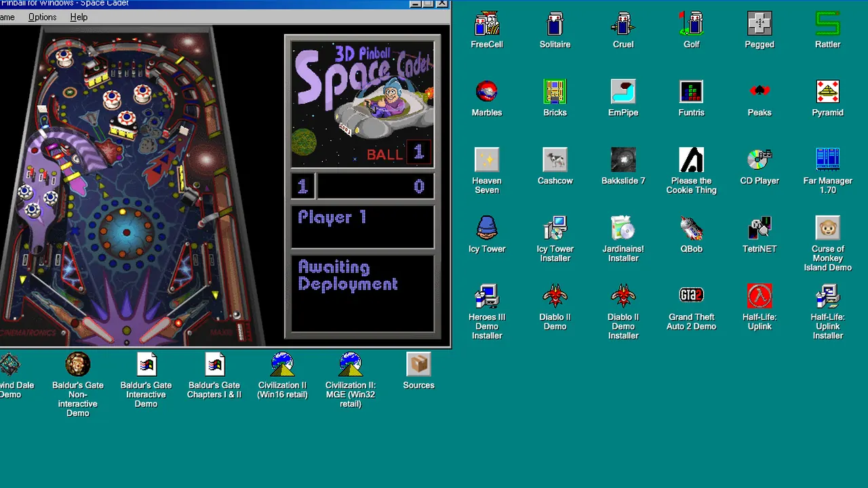
Task: Click the "Awaiting Deployment" message text
Action: (348, 276)
